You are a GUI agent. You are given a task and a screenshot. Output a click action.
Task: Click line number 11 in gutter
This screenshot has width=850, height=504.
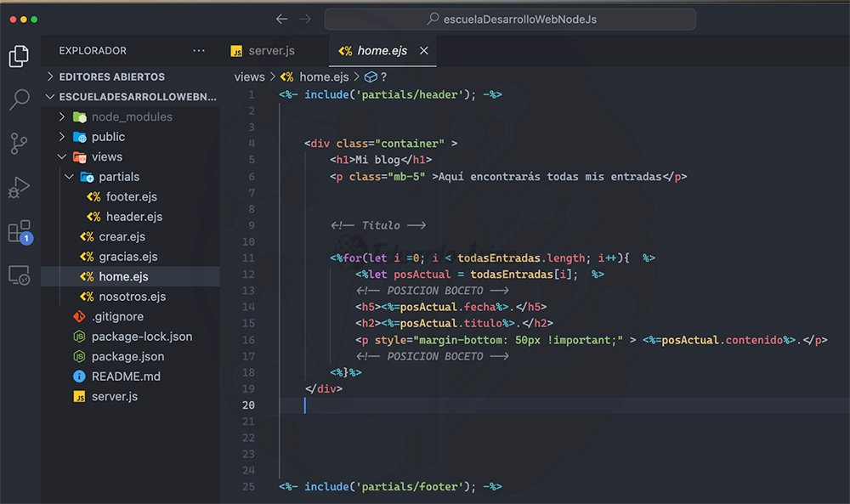[x=248, y=258]
